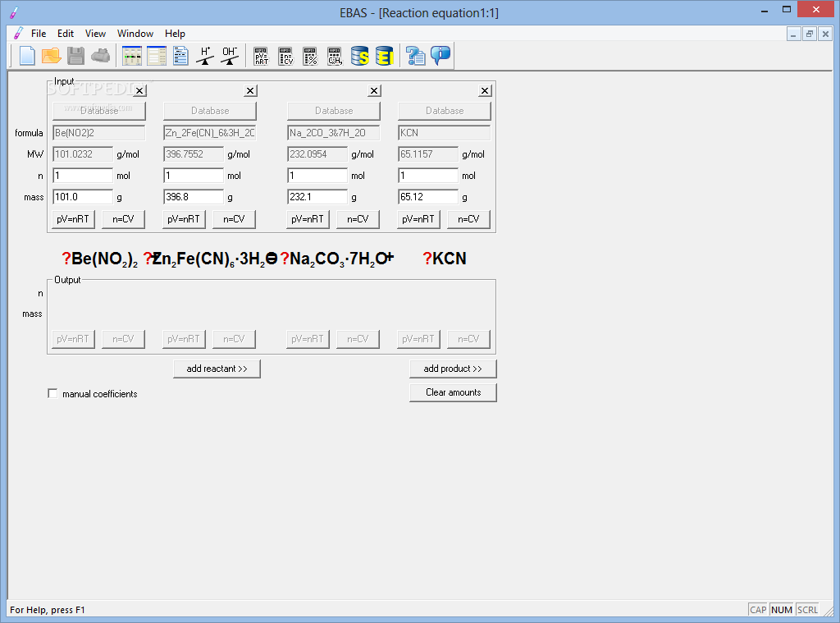Click pV=nRT under Na2CO3 input
The height and width of the screenshot is (623, 840).
(x=308, y=219)
